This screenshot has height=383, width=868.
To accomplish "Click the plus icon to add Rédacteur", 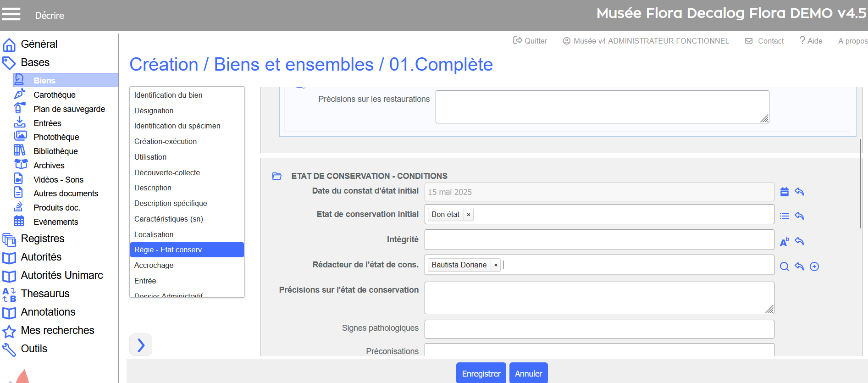I will pos(814,266).
